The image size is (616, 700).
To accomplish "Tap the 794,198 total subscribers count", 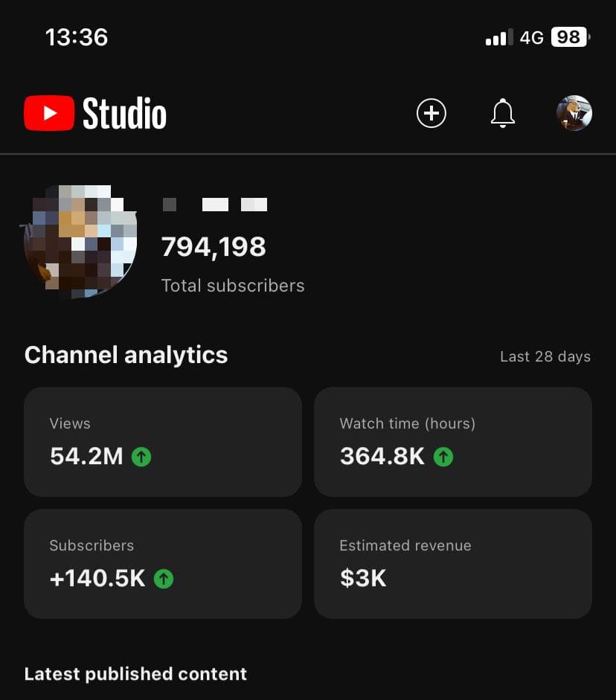I will (x=214, y=247).
